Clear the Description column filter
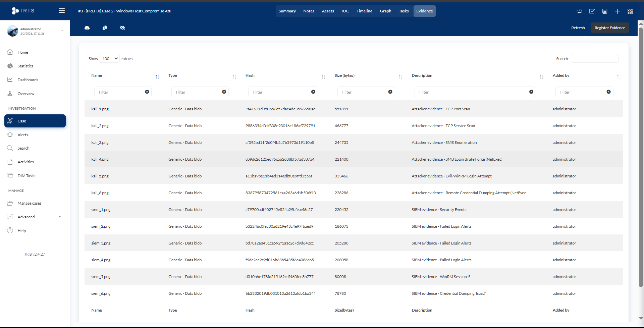The width and height of the screenshot is (644, 328). click(x=531, y=92)
